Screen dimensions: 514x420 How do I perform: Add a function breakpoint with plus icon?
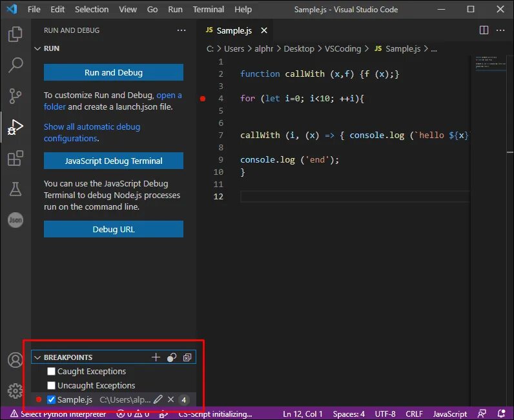point(156,357)
